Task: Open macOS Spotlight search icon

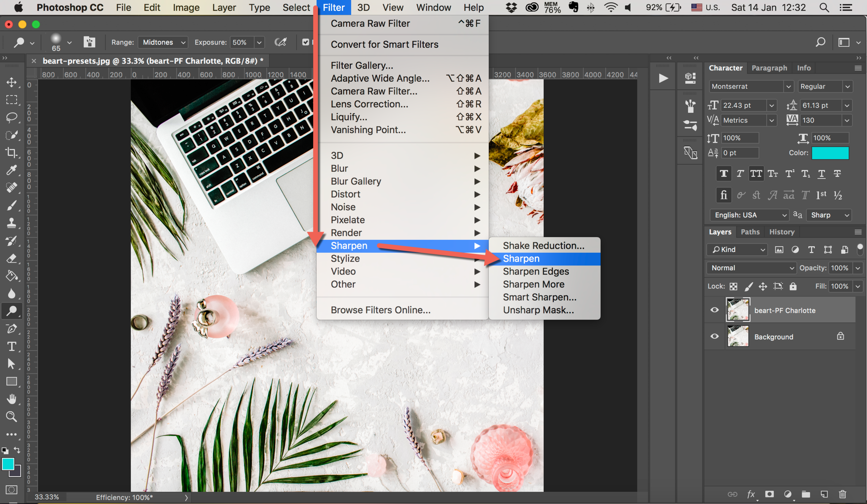Action: click(x=824, y=8)
